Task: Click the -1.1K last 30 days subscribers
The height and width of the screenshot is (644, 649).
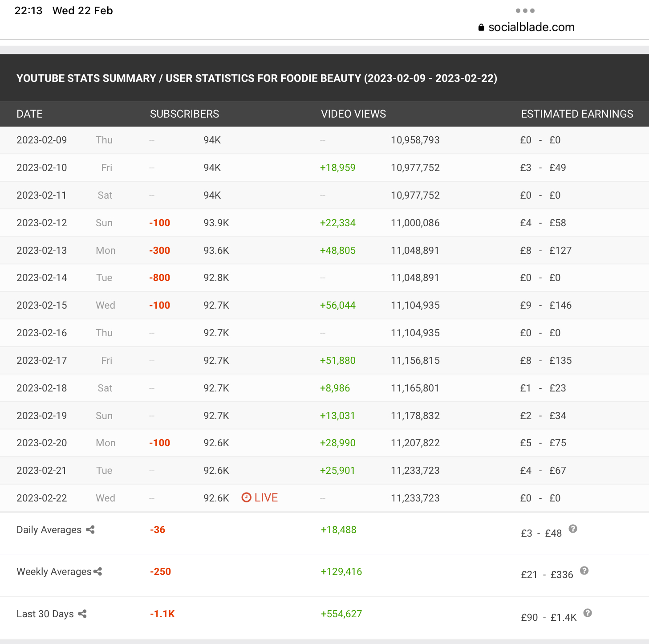Action: click(x=162, y=614)
